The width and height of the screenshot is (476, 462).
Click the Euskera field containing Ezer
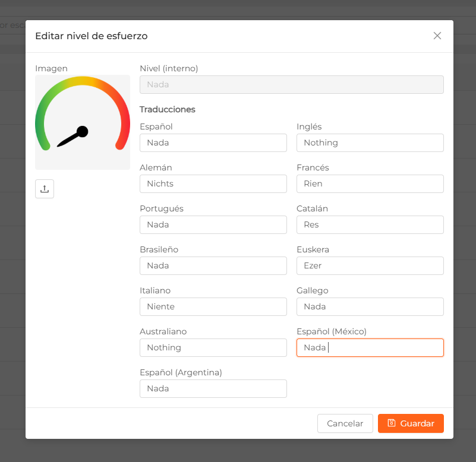pyautogui.click(x=370, y=265)
